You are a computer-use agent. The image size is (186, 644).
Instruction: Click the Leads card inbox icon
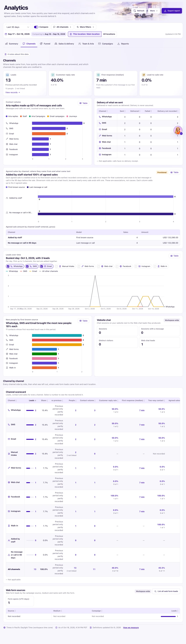[8, 75]
